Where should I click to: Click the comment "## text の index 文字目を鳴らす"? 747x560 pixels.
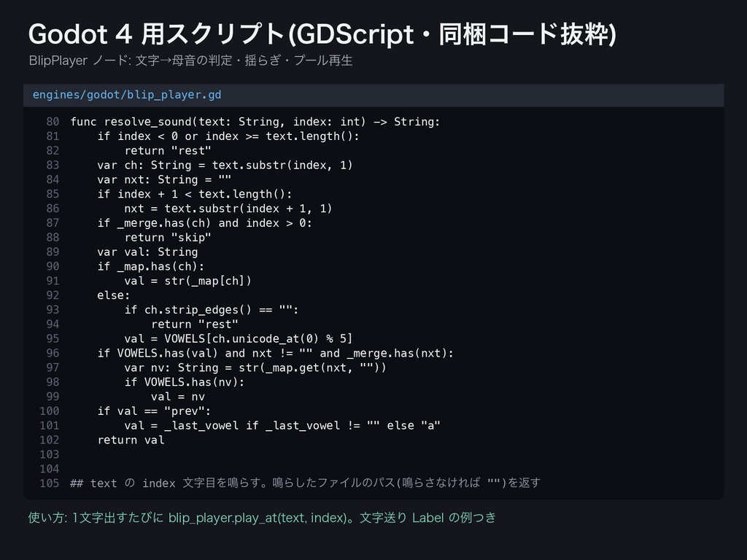(x=305, y=483)
